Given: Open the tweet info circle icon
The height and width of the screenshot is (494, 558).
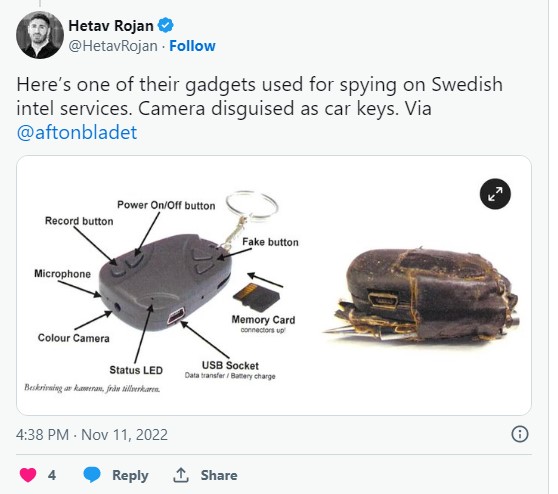Looking at the screenshot, I should click(520, 434).
